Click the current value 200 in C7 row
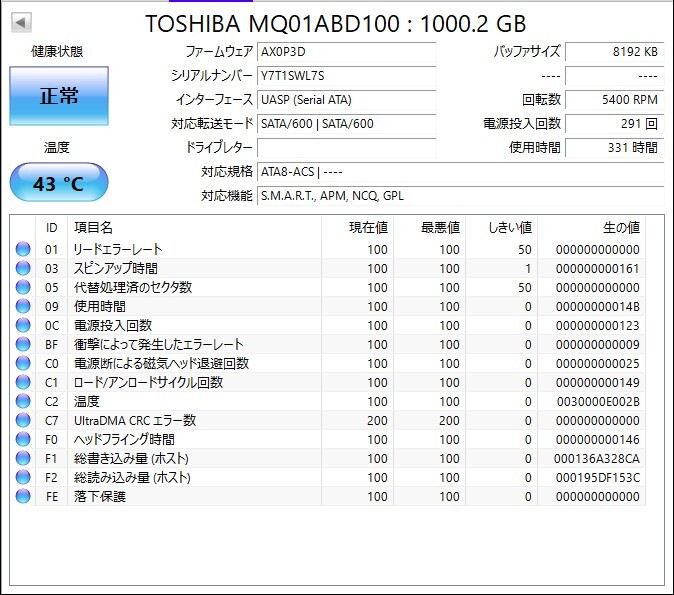 click(377, 420)
